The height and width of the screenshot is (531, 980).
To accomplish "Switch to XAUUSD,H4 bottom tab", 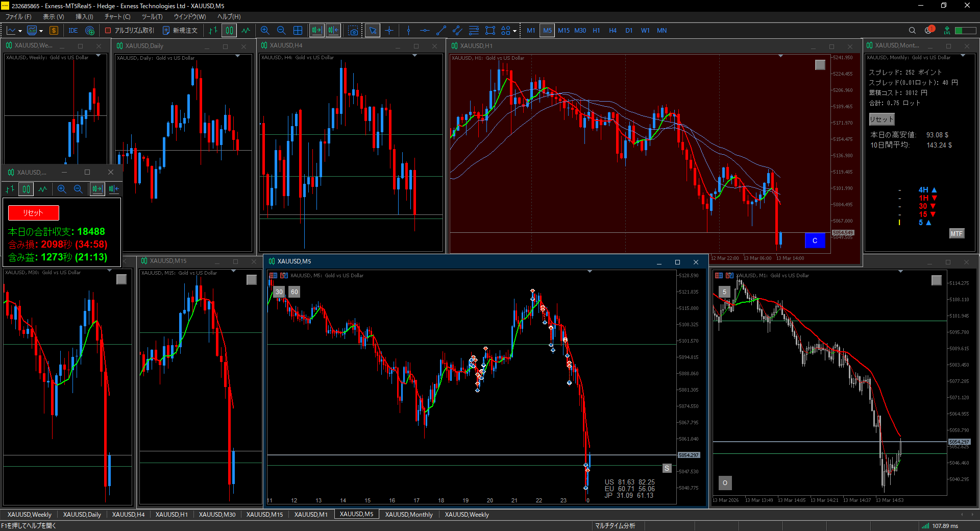I will pyautogui.click(x=128, y=515).
